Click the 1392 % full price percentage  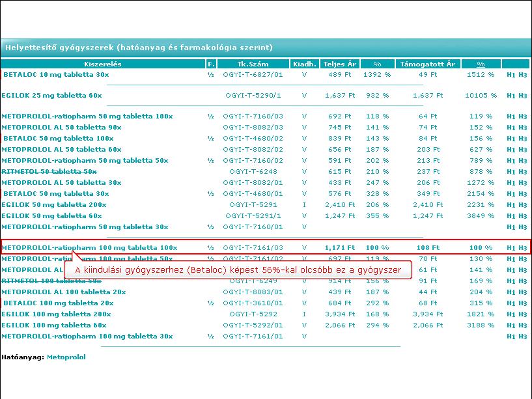coord(377,75)
